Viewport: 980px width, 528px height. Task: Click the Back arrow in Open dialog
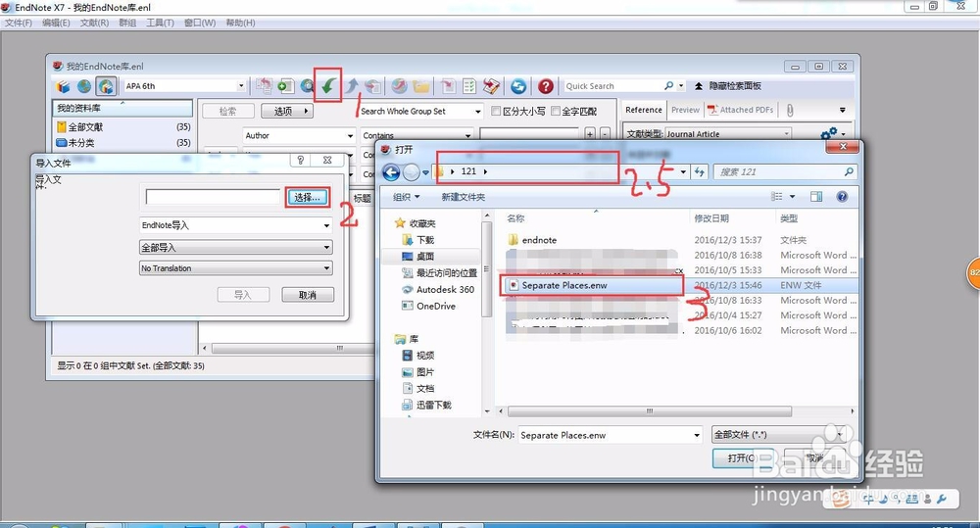click(x=391, y=171)
